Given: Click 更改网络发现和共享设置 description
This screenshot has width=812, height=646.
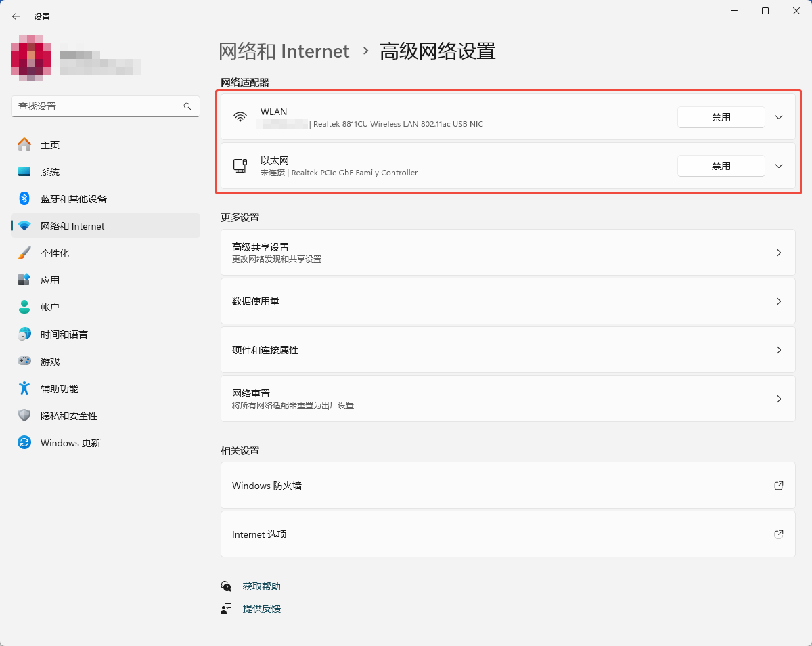Looking at the screenshot, I should tap(277, 259).
